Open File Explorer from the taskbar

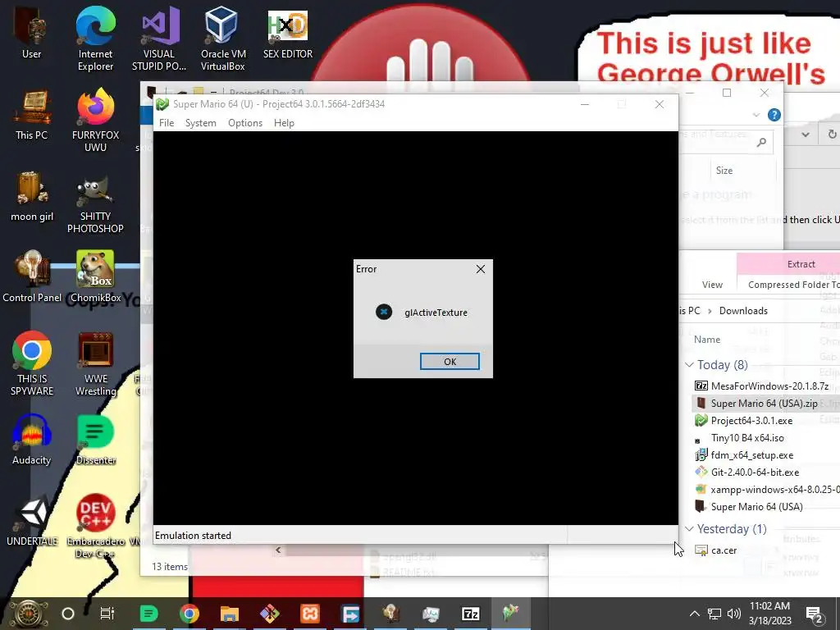[x=230, y=614]
